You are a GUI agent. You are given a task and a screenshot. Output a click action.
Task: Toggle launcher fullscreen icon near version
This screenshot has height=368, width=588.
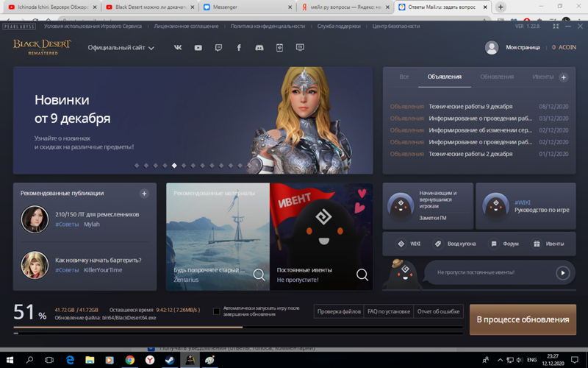(556, 26)
